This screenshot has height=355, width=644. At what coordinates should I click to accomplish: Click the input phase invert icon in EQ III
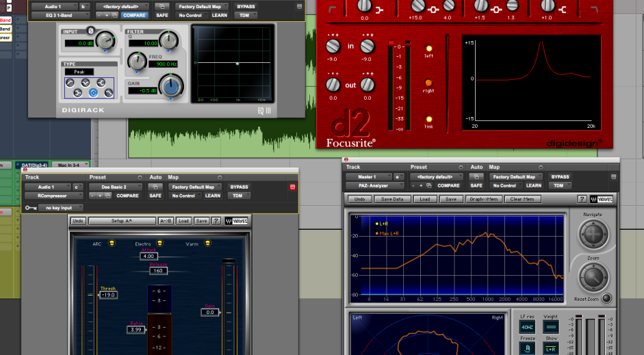91,31
